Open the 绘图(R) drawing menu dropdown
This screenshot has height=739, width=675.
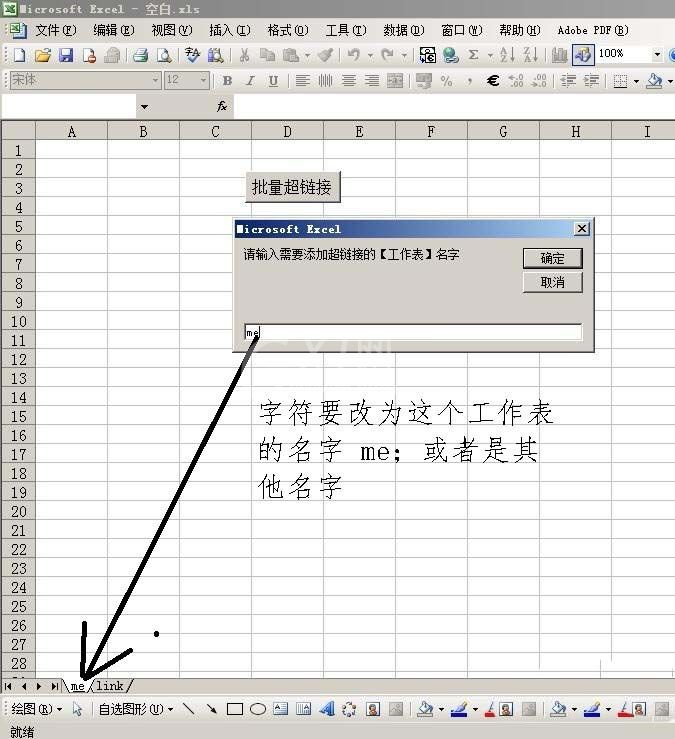point(36,709)
